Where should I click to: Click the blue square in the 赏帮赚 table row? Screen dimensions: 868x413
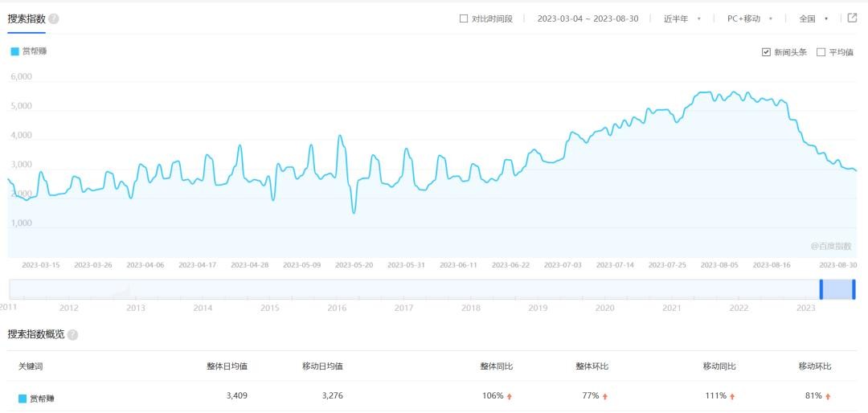23,398
